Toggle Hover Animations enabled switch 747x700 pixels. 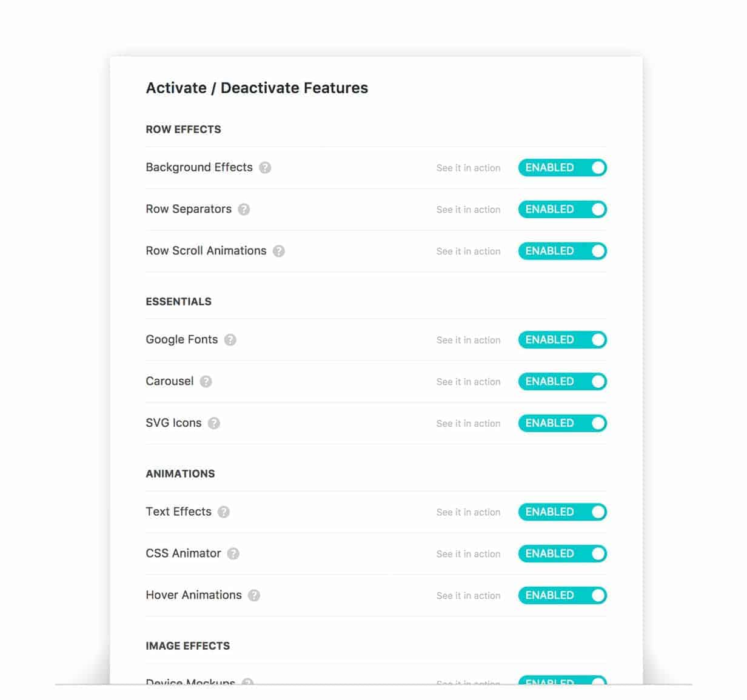(x=563, y=595)
